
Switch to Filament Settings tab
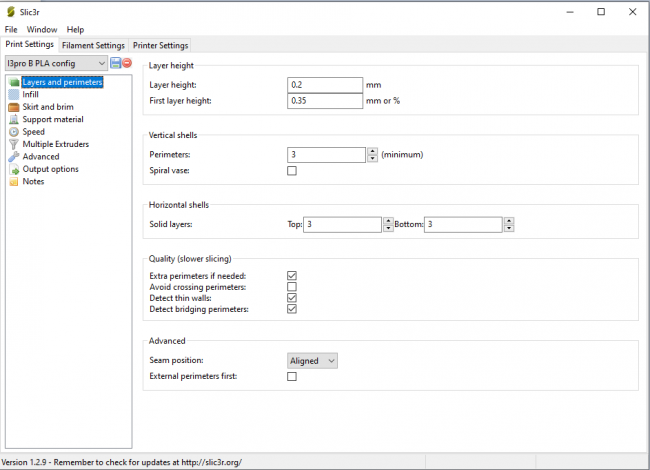pyautogui.click(x=93, y=45)
